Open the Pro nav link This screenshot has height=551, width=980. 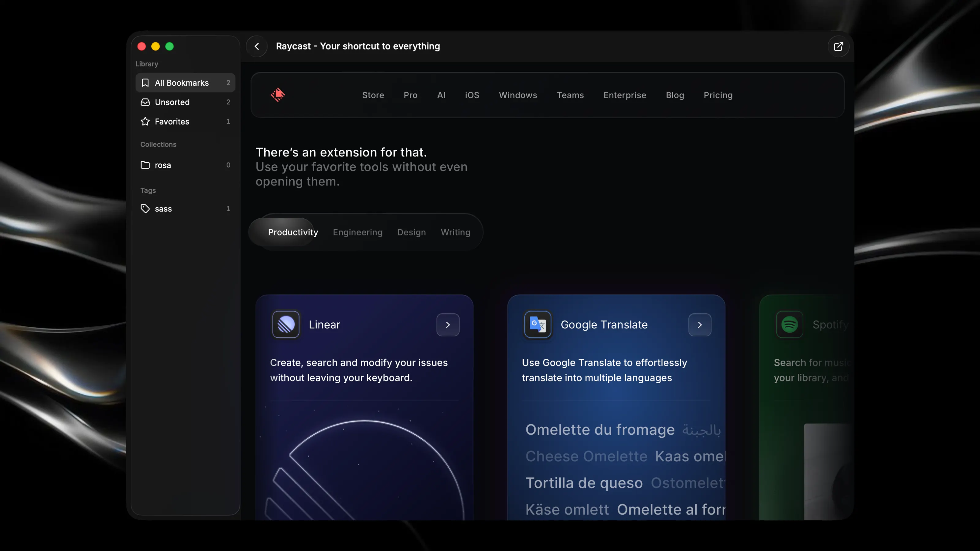410,95
